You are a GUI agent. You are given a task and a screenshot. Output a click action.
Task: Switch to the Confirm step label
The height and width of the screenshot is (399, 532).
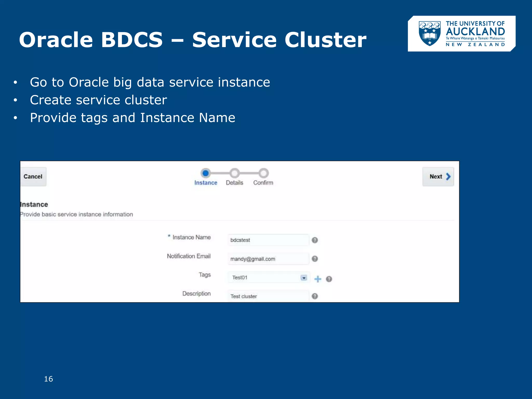263,183
